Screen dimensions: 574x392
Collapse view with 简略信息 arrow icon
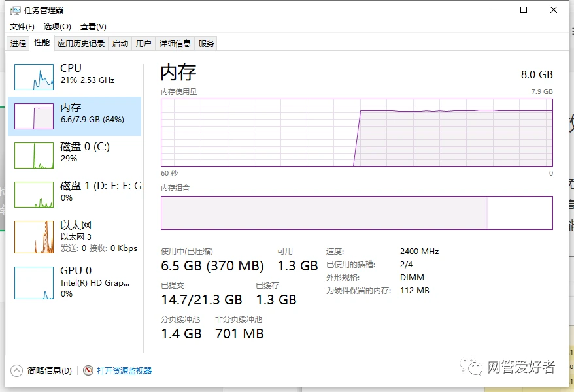[17, 370]
